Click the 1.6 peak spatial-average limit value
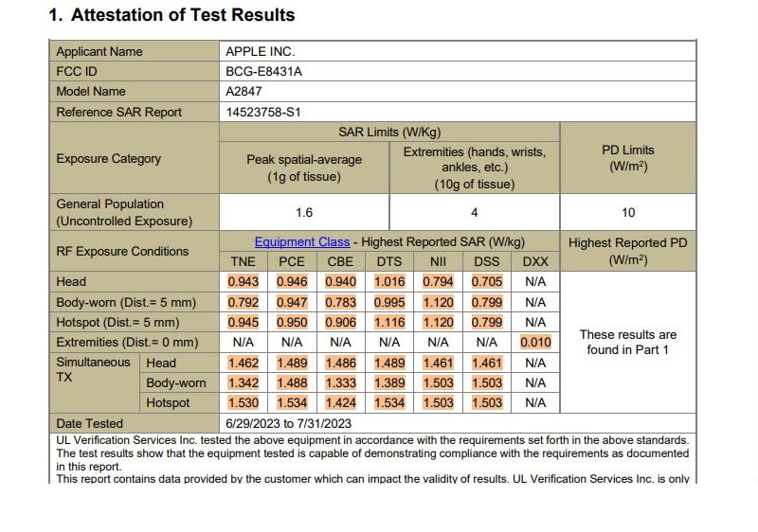Viewport: 758px width, 532px height. (x=304, y=213)
